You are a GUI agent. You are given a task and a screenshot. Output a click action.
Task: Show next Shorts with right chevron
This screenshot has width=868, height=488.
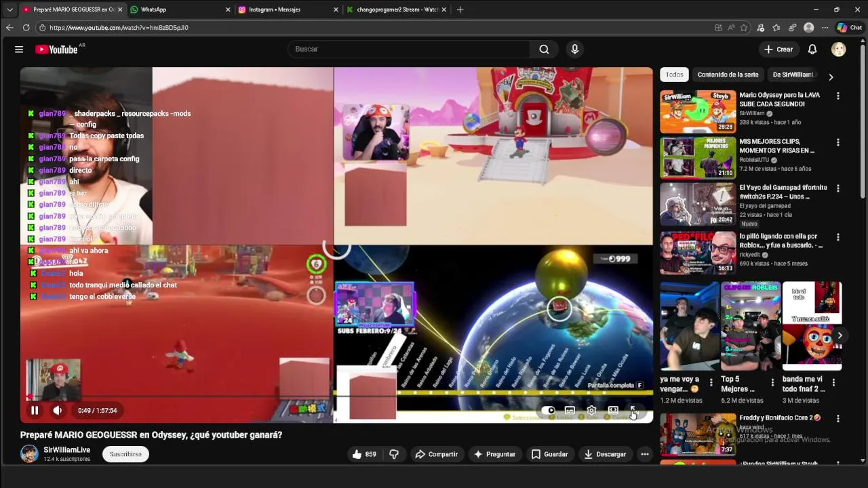(x=840, y=335)
